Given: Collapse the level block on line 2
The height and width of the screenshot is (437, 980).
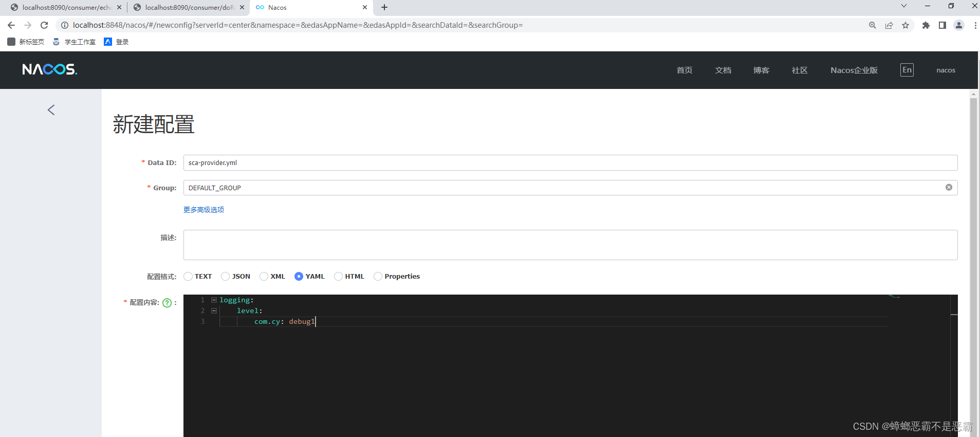Looking at the screenshot, I should click(214, 311).
